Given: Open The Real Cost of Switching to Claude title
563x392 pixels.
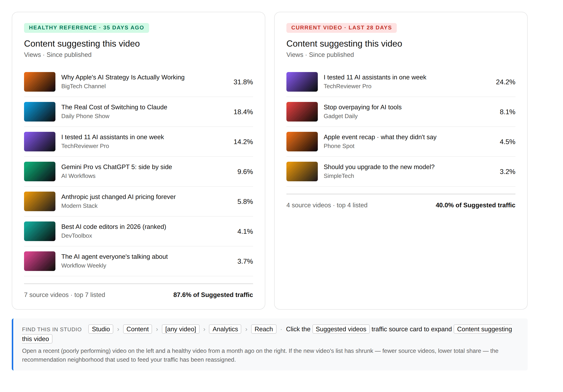Looking at the screenshot, I should [114, 107].
